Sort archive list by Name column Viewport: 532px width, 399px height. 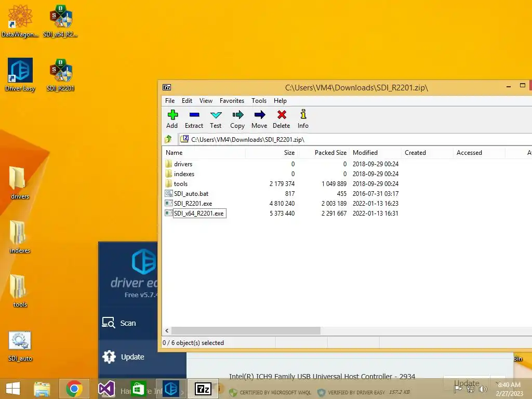pos(204,153)
